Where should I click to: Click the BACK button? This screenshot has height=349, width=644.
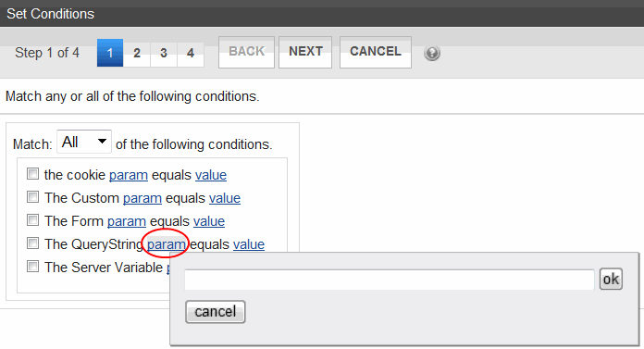coord(246,52)
